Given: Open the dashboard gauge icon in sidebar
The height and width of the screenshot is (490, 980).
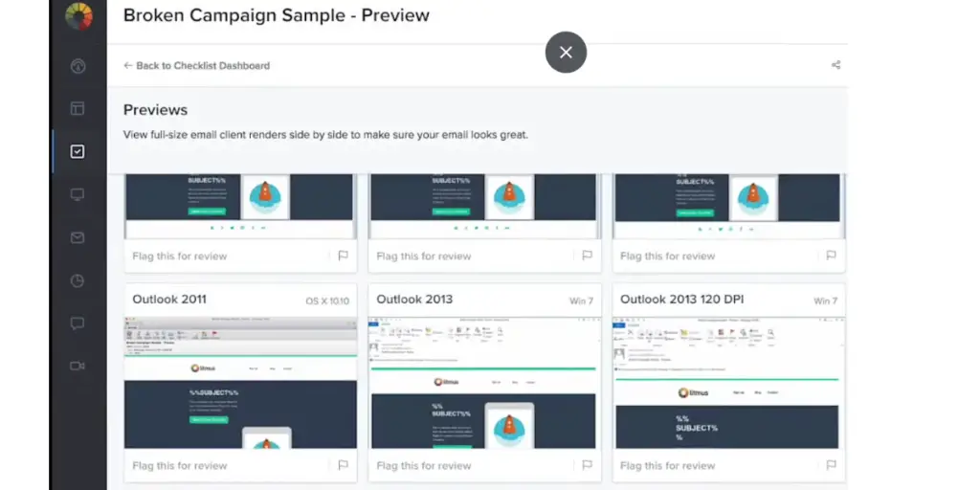Looking at the screenshot, I should 78,66.
